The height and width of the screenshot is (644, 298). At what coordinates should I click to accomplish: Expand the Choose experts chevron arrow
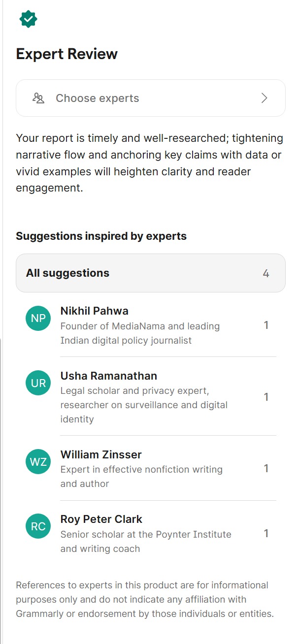(x=265, y=98)
